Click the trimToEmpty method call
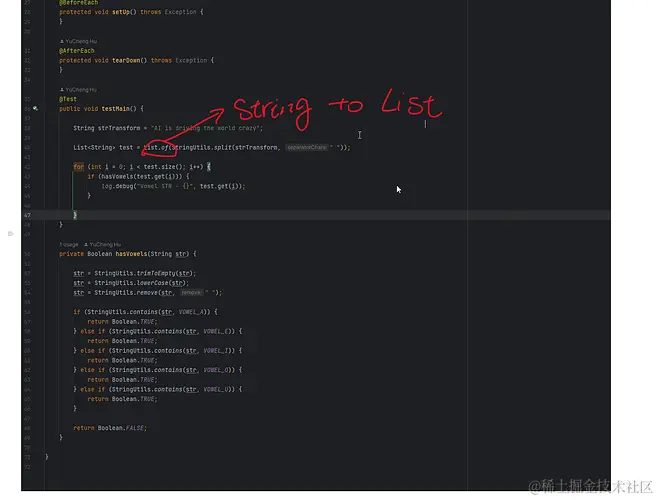Screen dimensions: 658x500 [156, 273]
